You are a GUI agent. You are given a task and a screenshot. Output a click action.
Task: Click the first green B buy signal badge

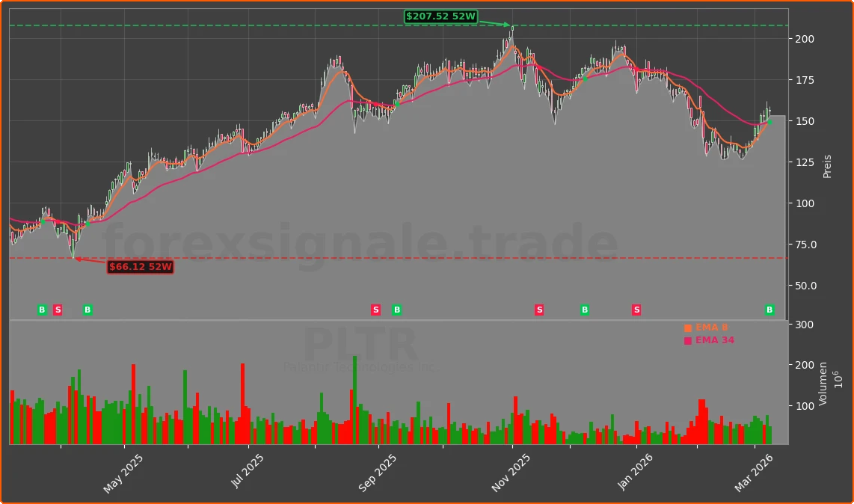coord(41,309)
